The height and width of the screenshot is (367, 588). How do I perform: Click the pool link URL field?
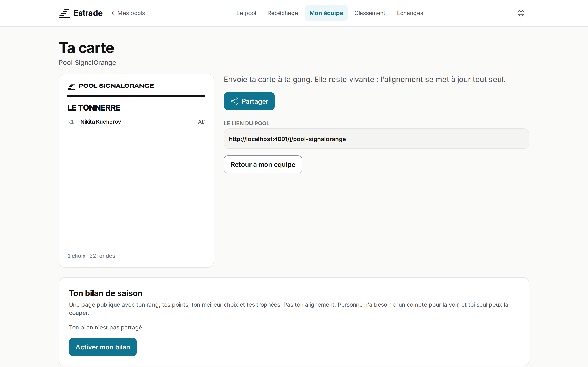[x=376, y=139]
